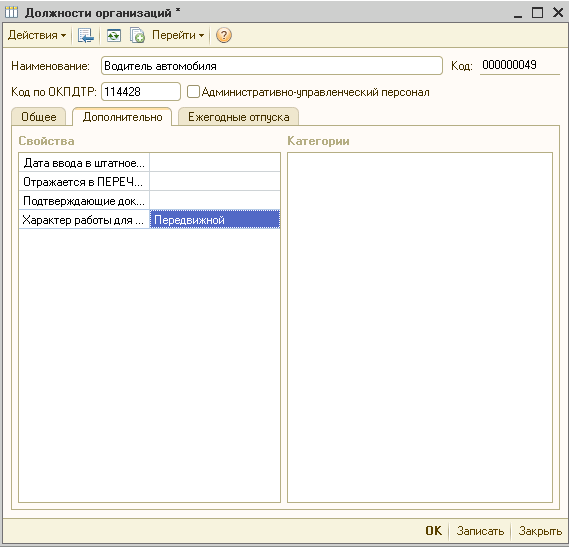Close the window with the X icon

coord(558,12)
